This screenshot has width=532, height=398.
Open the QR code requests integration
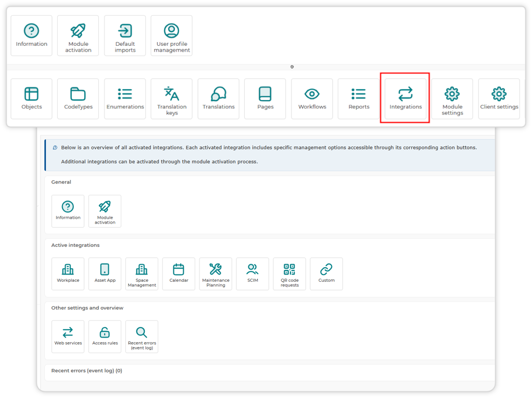tap(289, 273)
